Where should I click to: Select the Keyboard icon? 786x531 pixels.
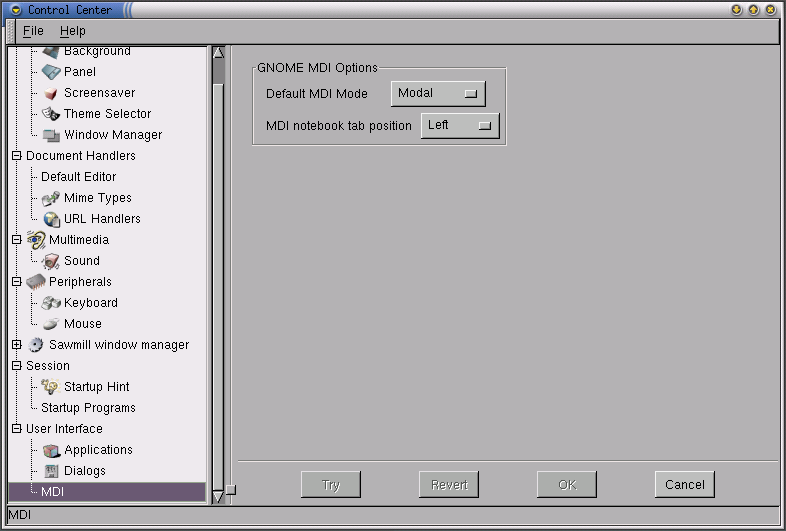pos(51,303)
